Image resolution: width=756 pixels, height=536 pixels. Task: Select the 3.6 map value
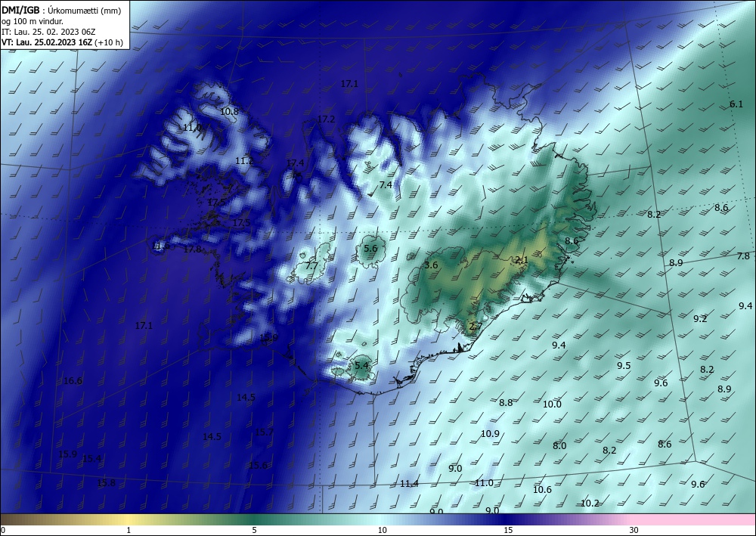(x=431, y=265)
